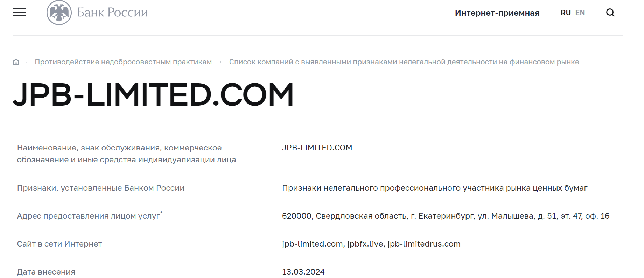Open Противодействие недобросовестным практикам breadcrumb
644x278 pixels.
tap(123, 62)
